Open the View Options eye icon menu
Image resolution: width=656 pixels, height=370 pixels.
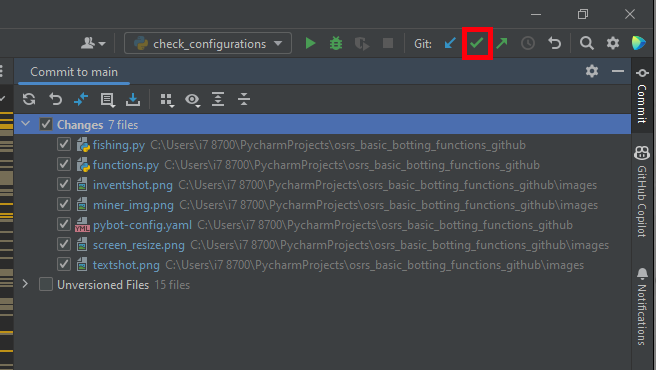coord(192,100)
